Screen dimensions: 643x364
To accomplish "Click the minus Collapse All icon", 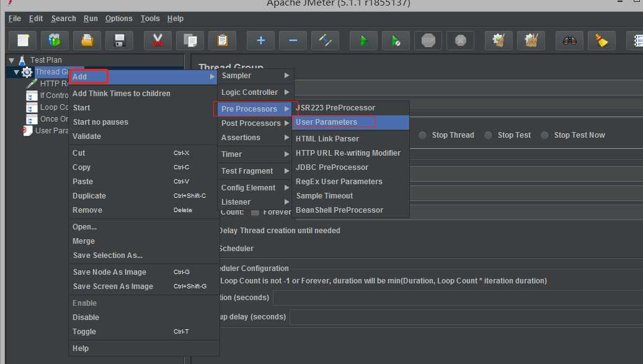I will [x=293, y=40].
